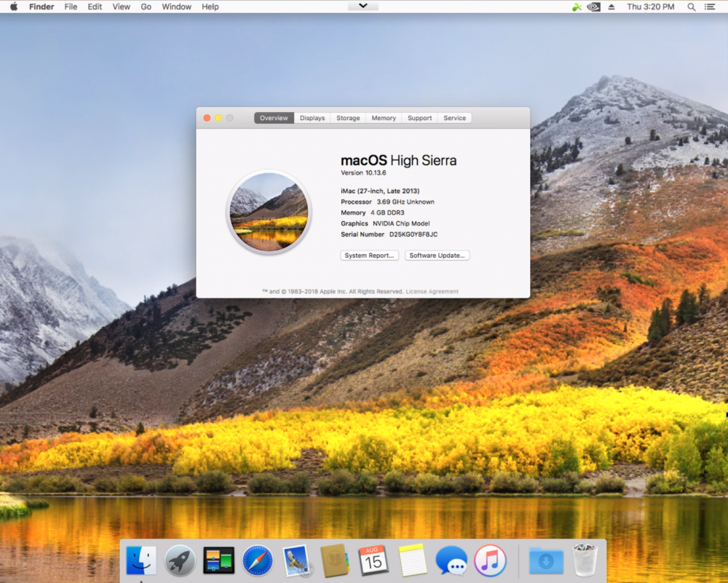This screenshot has height=583, width=728.
Task: Open the File menu
Action: point(71,7)
